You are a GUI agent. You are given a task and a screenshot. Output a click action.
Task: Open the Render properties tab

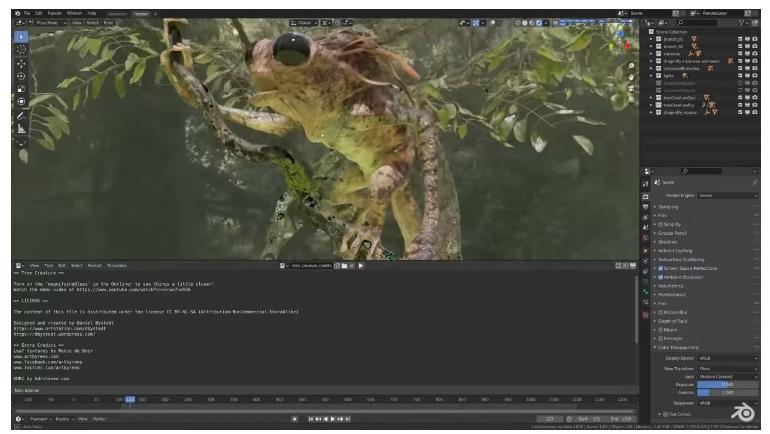pyautogui.click(x=646, y=197)
